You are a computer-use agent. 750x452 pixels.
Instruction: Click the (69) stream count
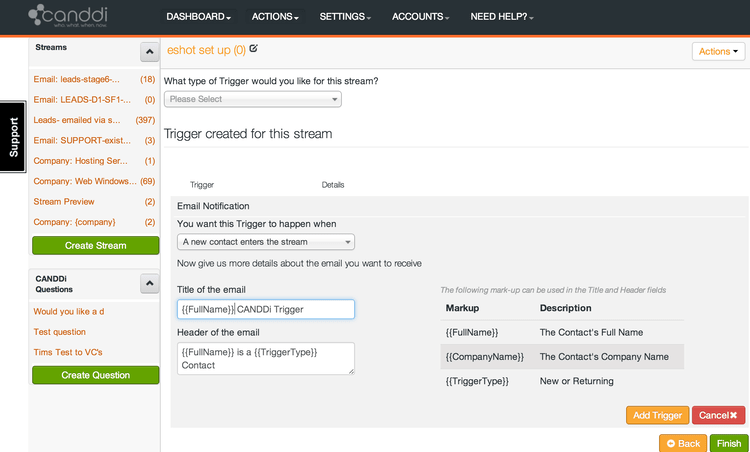coord(148,181)
